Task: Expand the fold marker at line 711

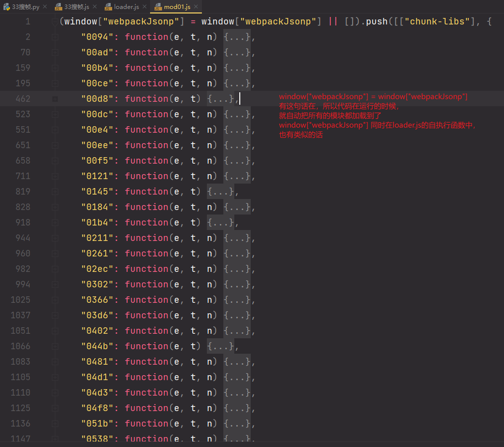Action: pos(55,176)
